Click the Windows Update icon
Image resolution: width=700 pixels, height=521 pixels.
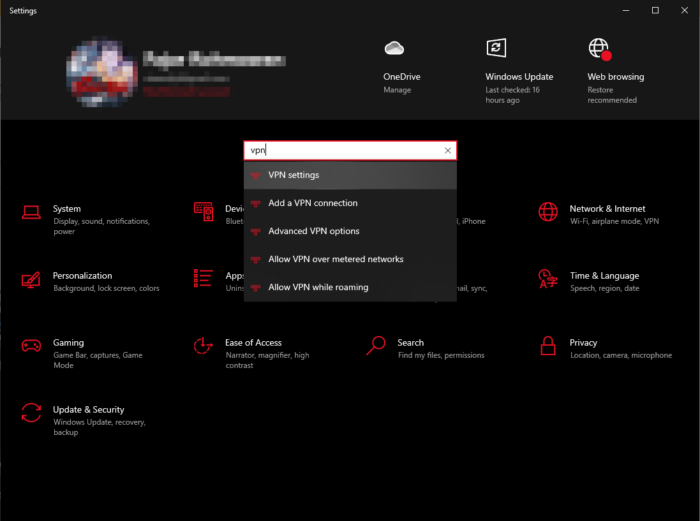pos(496,48)
